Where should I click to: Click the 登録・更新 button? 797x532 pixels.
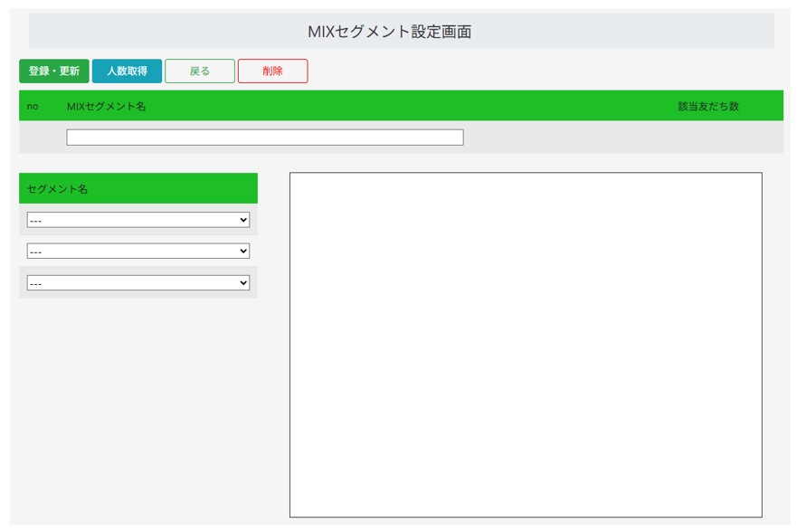pos(54,71)
